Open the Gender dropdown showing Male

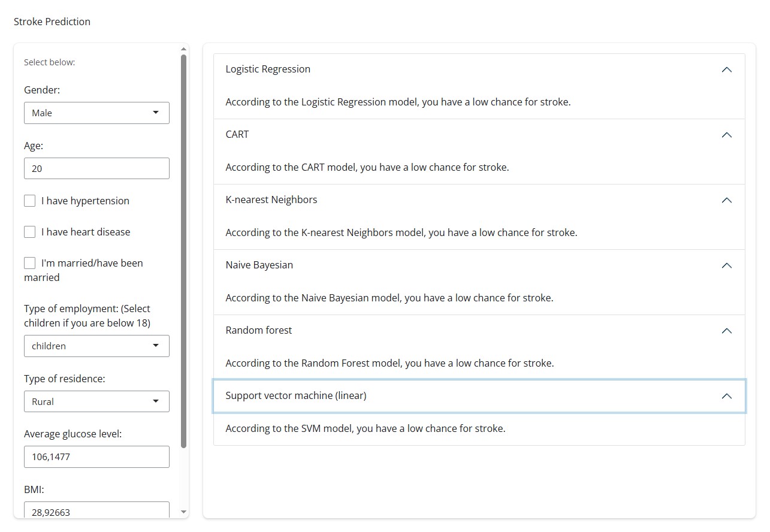coord(96,113)
